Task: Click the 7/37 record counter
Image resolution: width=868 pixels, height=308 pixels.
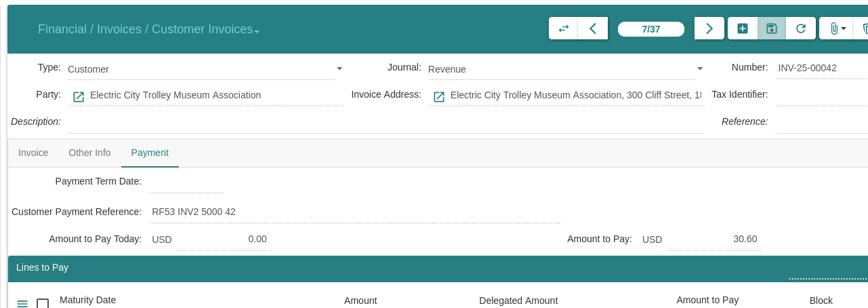Action: click(650, 29)
